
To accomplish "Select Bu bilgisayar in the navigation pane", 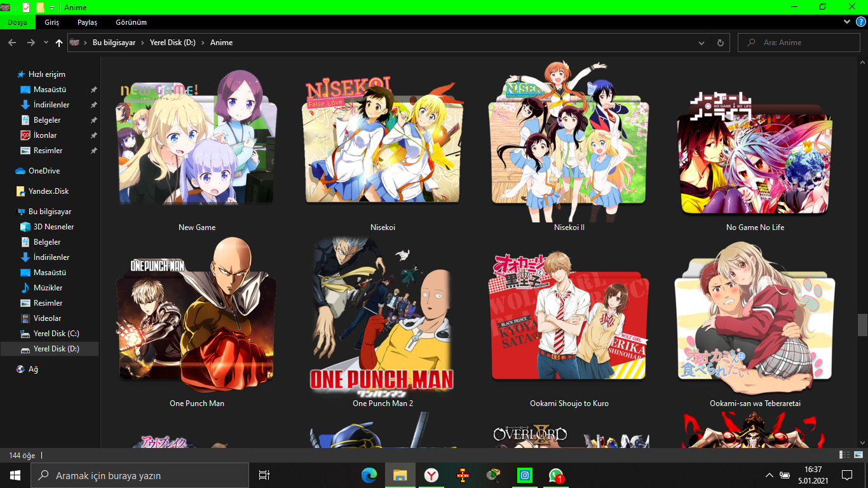I will [x=50, y=212].
